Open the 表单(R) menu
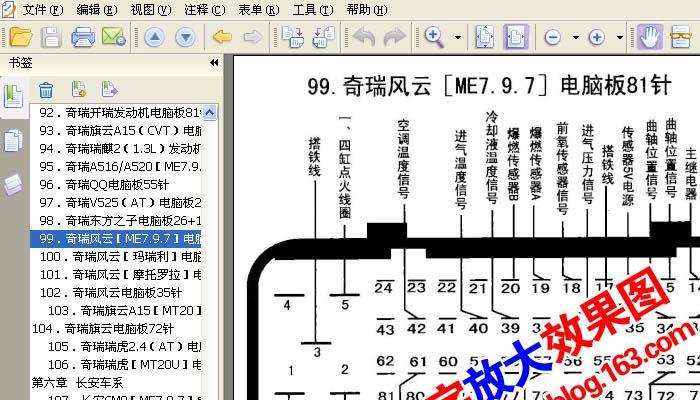700x400 pixels. [x=259, y=10]
